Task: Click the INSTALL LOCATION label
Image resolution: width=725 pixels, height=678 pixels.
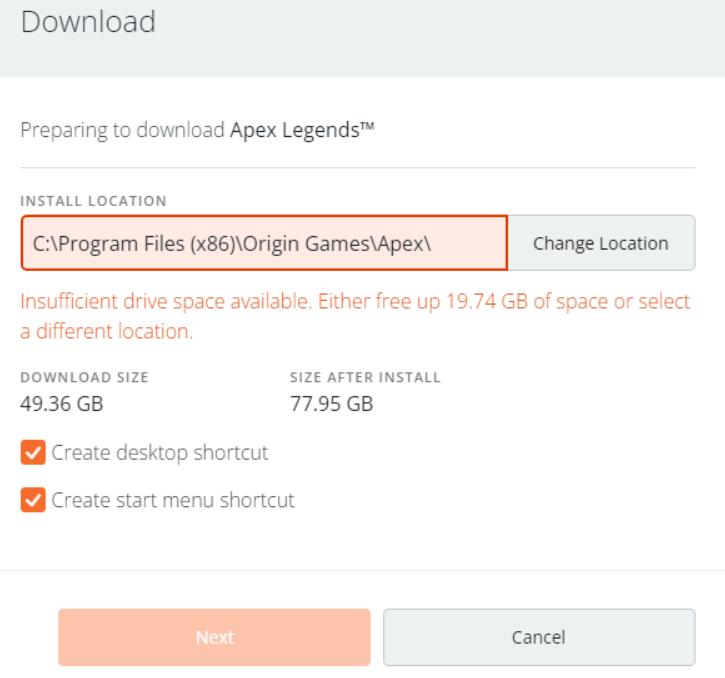Action: [93, 201]
